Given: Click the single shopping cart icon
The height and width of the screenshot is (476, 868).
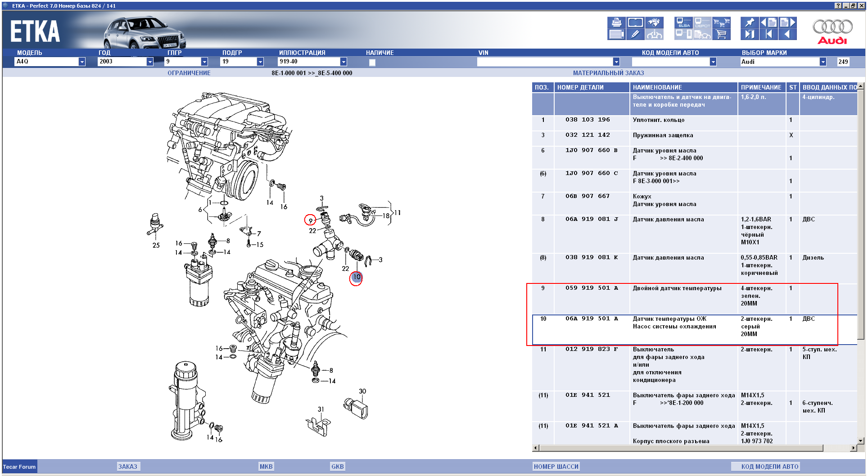Looking at the screenshot, I should [x=721, y=34].
